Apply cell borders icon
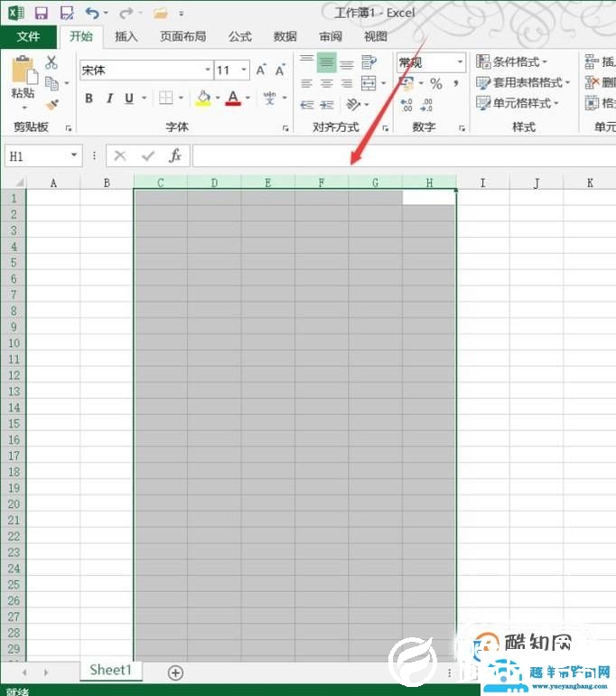Viewport: 616px width, 696px height. 166,98
